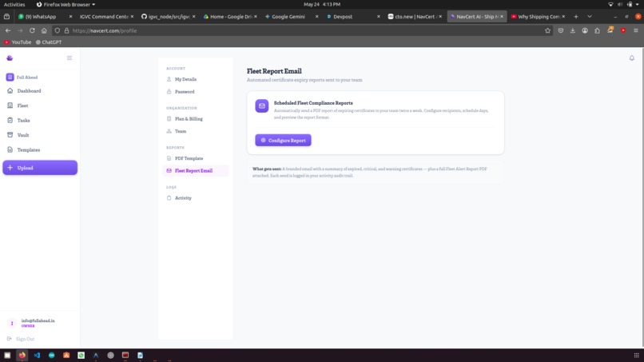
Task: Expand the list all tabs dropdown
Action: [x=590, y=17]
